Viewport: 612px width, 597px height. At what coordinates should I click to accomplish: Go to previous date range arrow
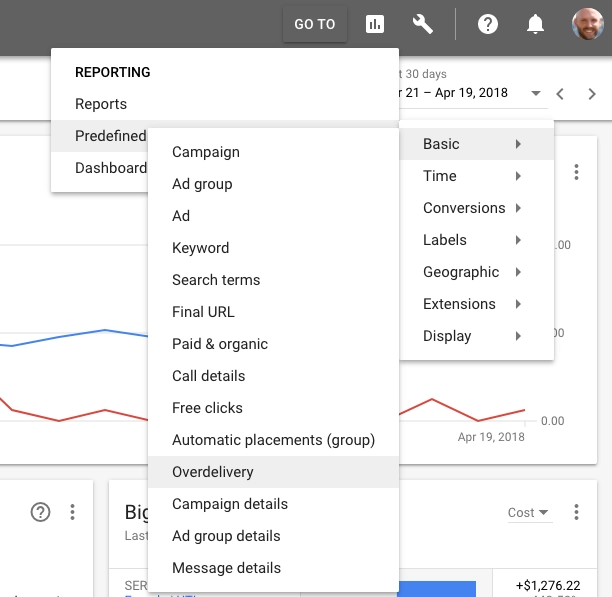pyautogui.click(x=560, y=94)
